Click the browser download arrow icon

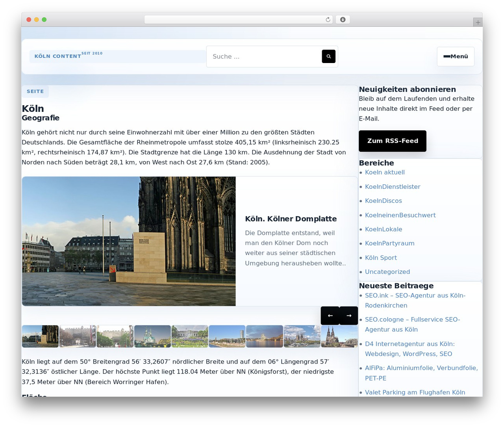point(343,20)
